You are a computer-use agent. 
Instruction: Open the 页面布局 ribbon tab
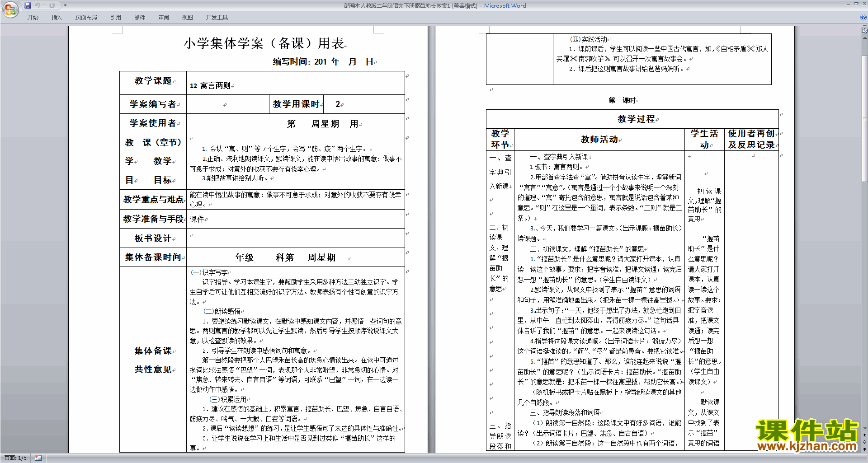click(86, 18)
